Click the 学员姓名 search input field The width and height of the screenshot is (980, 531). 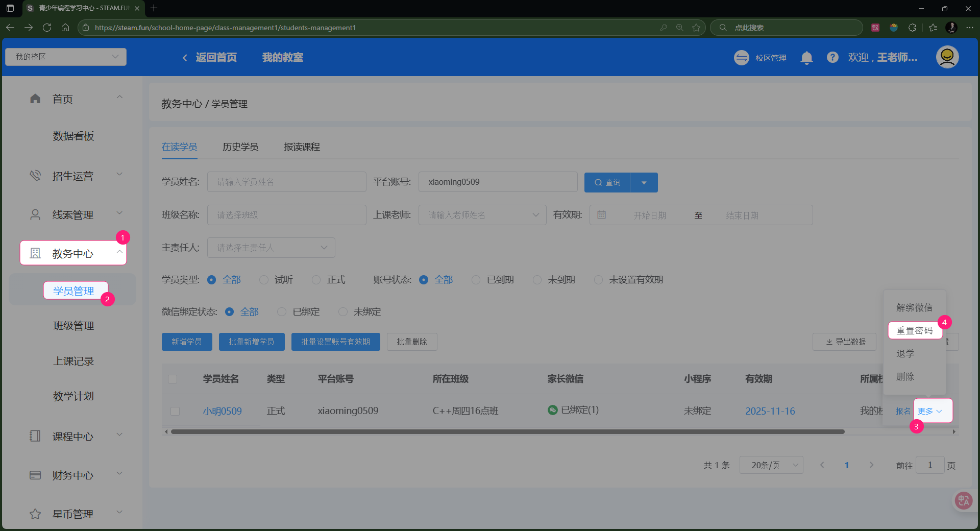tap(286, 182)
